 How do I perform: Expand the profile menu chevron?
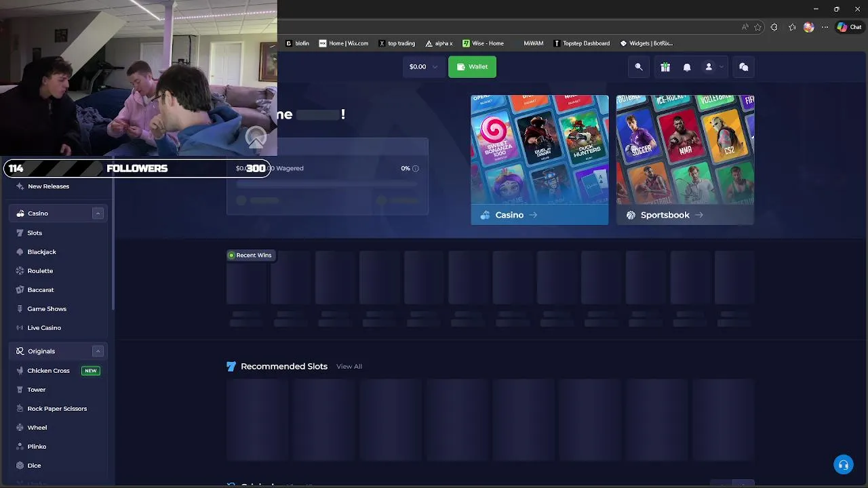(x=721, y=67)
